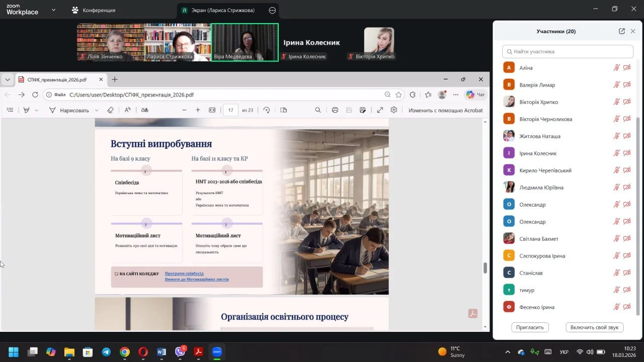Open the browser tab list dropdown
Viewport: 644px width, 362px height.
pyautogui.click(x=8, y=79)
